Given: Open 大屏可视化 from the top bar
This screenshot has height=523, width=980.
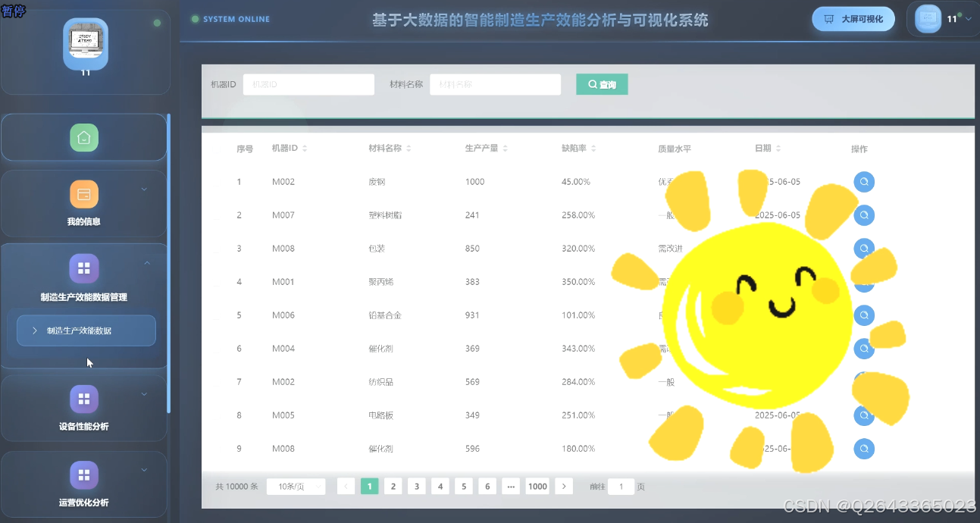Looking at the screenshot, I should 853,18.
